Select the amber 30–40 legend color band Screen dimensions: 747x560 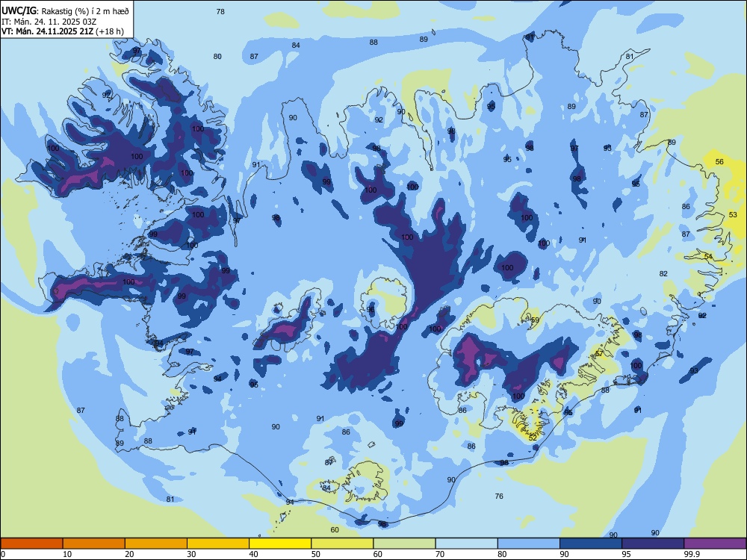point(218,544)
